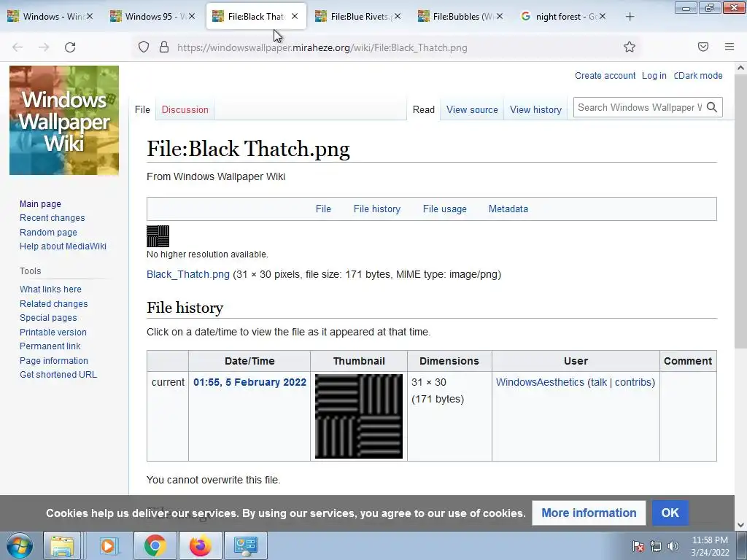This screenshot has width=747, height=560.
Task: Open Printable version link
Action: pos(53,332)
